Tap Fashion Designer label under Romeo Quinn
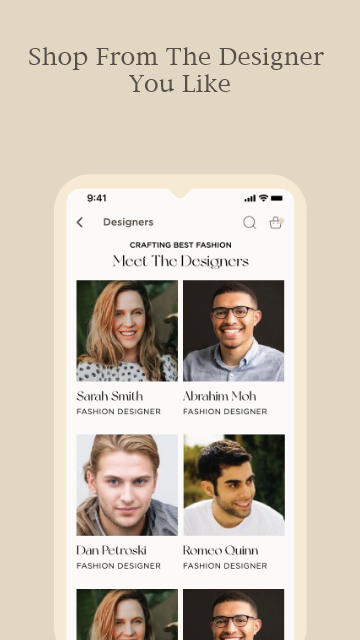This screenshot has height=640, width=360. click(x=225, y=566)
